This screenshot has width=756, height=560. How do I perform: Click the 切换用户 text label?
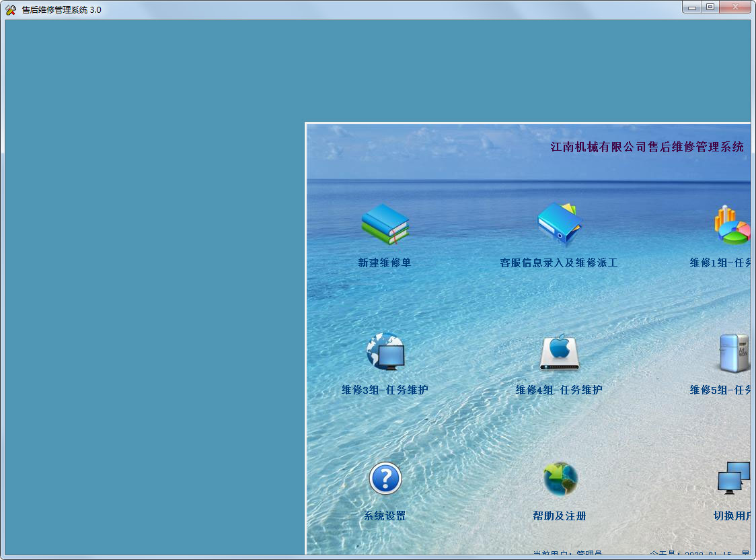pos(732,516)
